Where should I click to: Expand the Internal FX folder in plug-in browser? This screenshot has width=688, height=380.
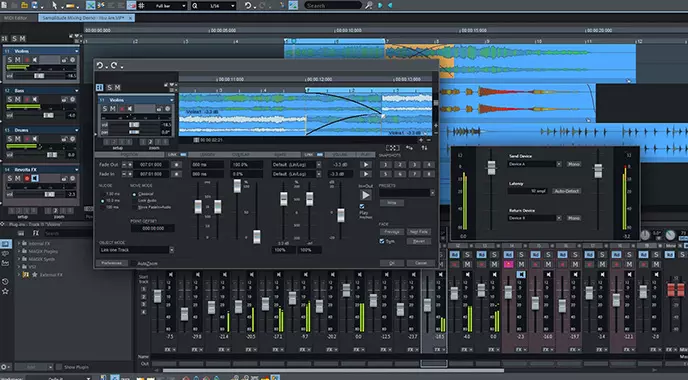[19, 244]
